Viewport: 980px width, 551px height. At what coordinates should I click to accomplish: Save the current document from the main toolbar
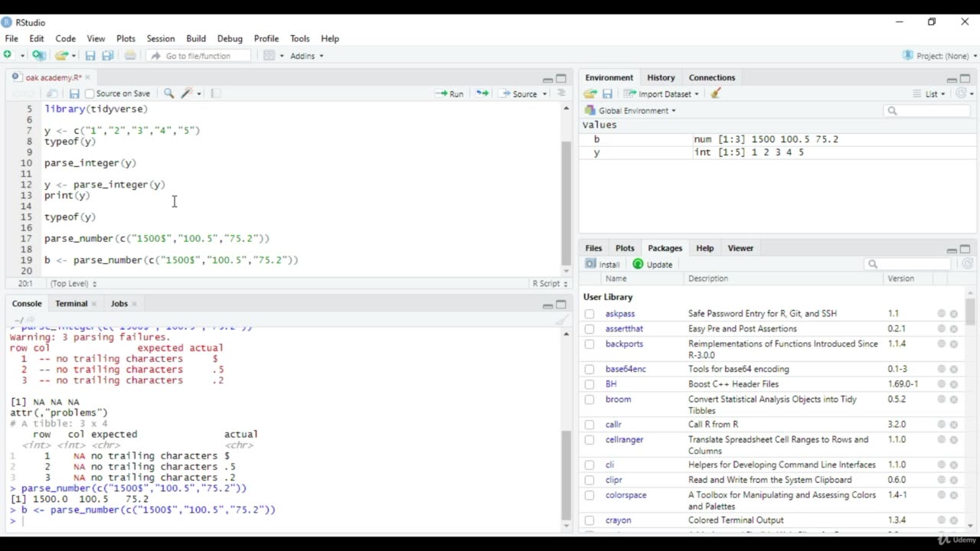click(90, 55)
